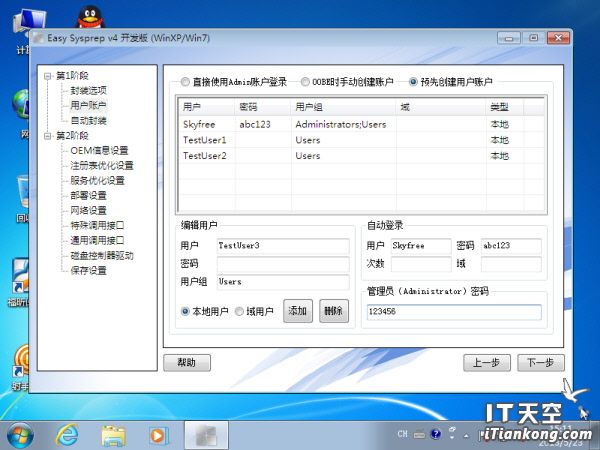This screenshot has width=600, height=450.
Task: Open Windows Explorer folder taskbar icon
Action: pyautogui.click(x=113, y=435)
